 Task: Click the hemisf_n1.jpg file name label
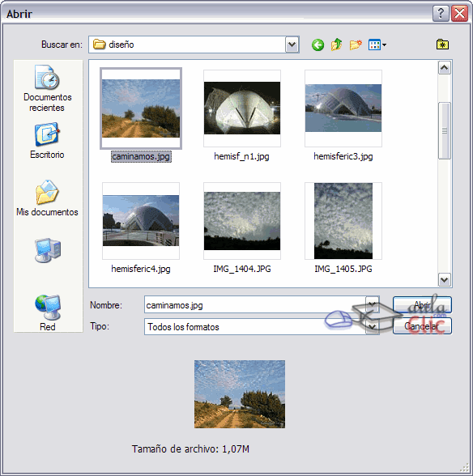(241, 156)
